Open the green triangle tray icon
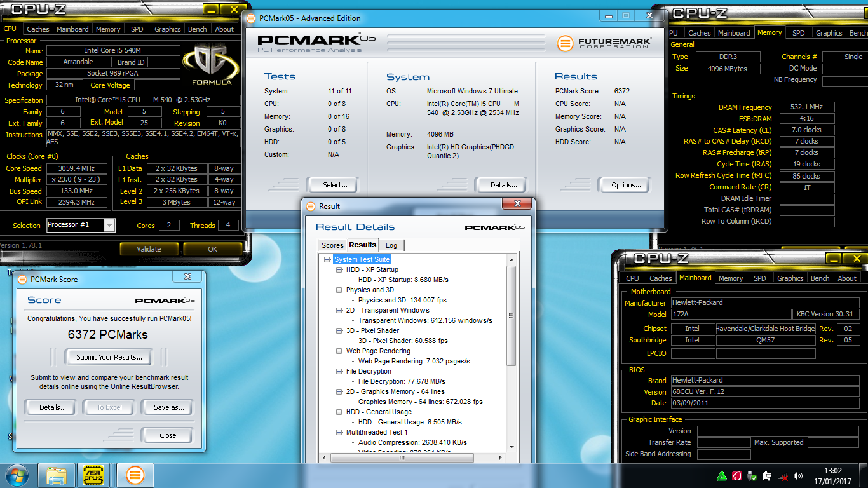Viewport: 868px width, 488px height. click(722, 475)
